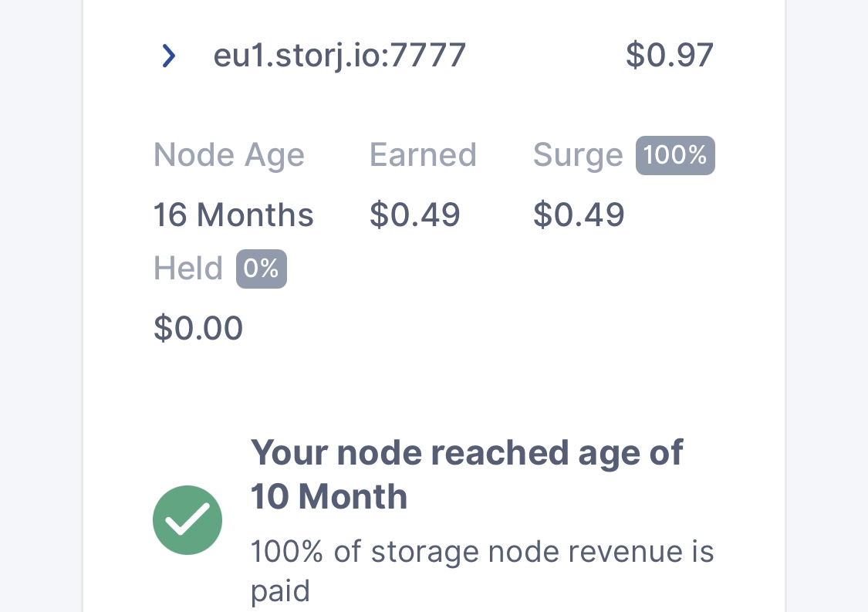
Task: Click the word 'paid' below revenue text
Action: point(280,591)
